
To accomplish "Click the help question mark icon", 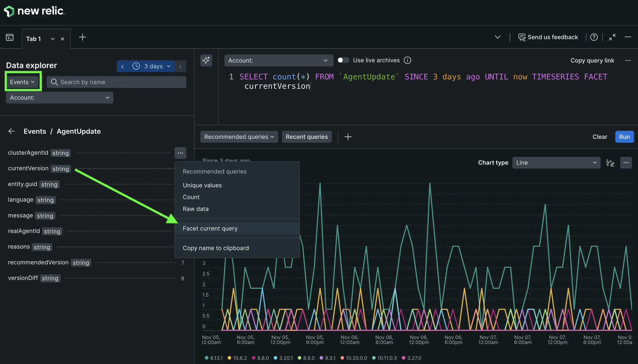I will [x=594, y=37].
